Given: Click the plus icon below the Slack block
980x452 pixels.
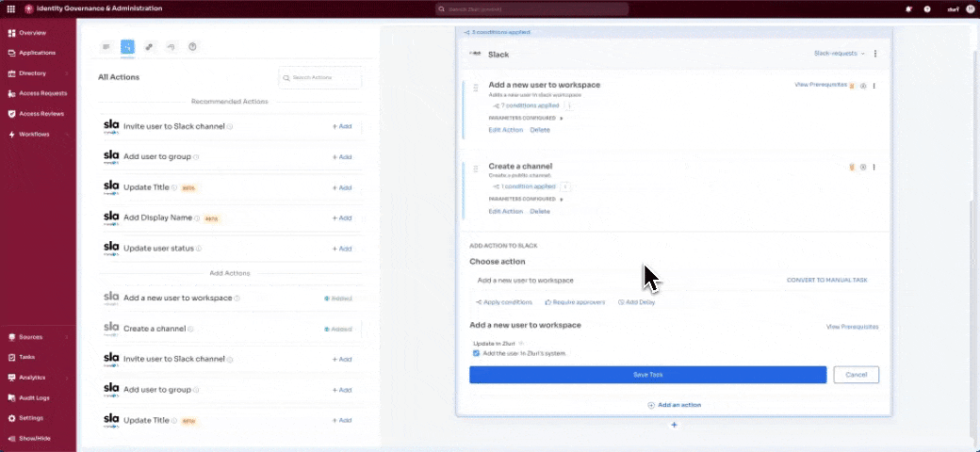Looking at the screenshot, I should click(x=674, y=425).
